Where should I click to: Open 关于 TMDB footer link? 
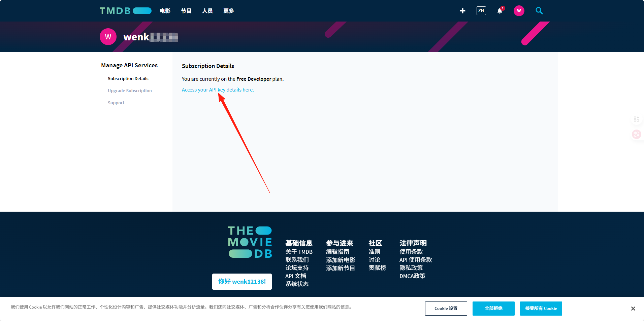click(x=299, y=252)
